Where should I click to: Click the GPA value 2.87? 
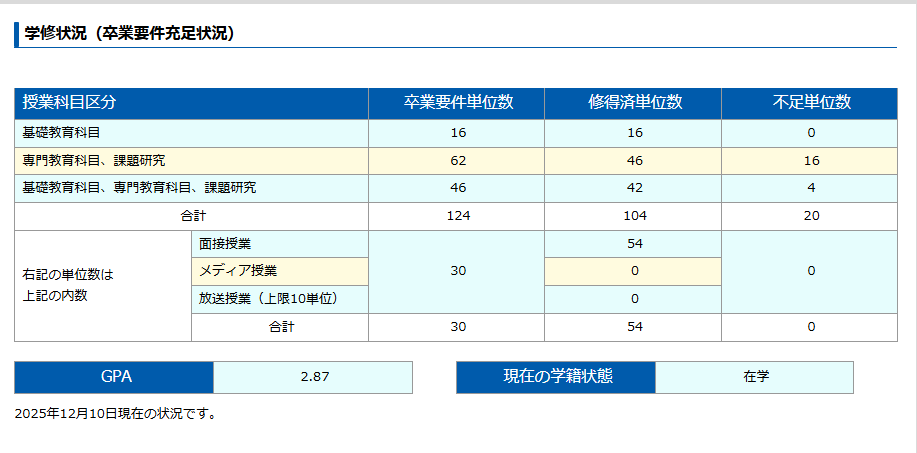tap(314, 377)
